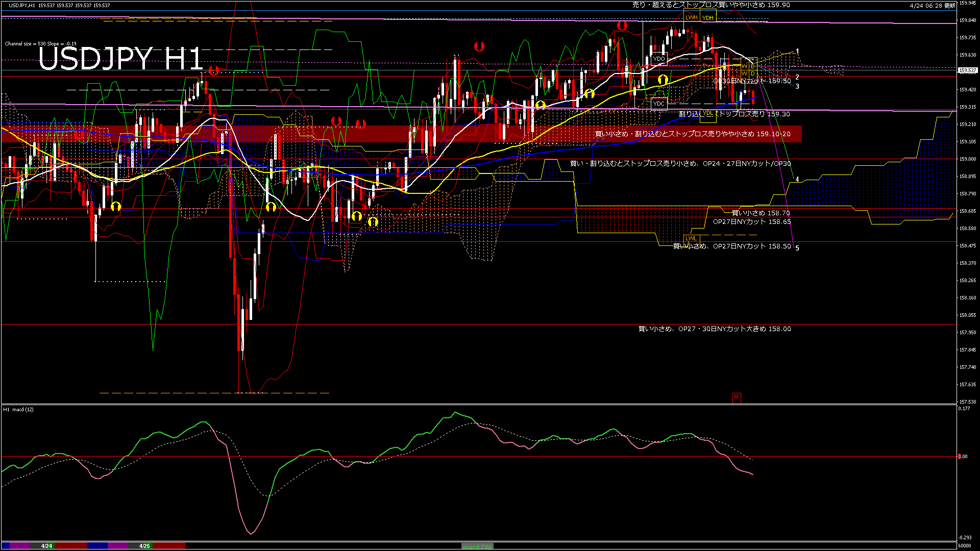
Task: Select the YDO yesterday-open marker
Action: [659, 59]
